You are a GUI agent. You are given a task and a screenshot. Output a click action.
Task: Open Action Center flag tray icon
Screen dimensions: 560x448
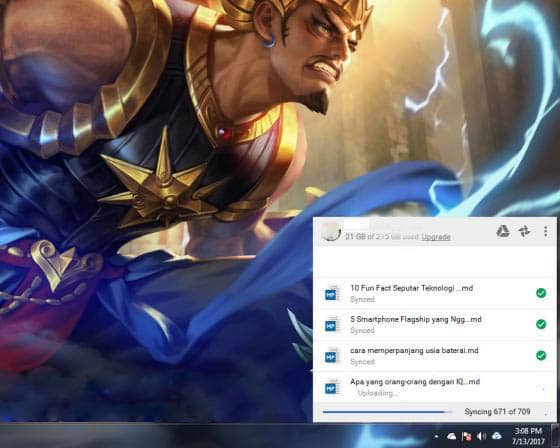[466, 436]
